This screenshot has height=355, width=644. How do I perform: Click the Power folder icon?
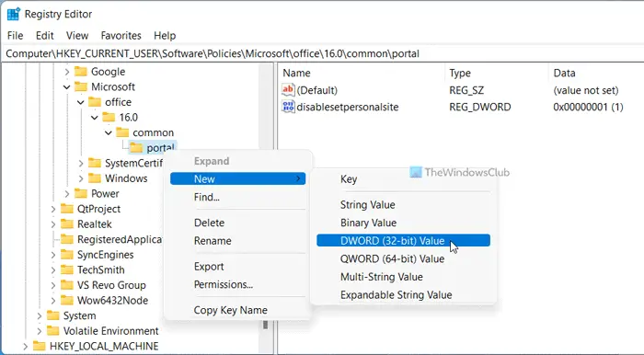point(81,194)
